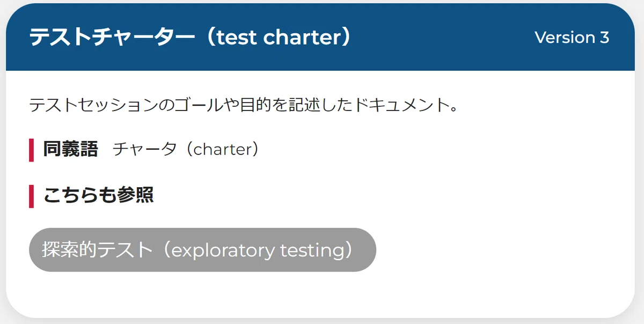The height and width of the screenshot is (324, 644).
Task: Click the English word 'charter' in the synonym line
Action: (222, 149)
